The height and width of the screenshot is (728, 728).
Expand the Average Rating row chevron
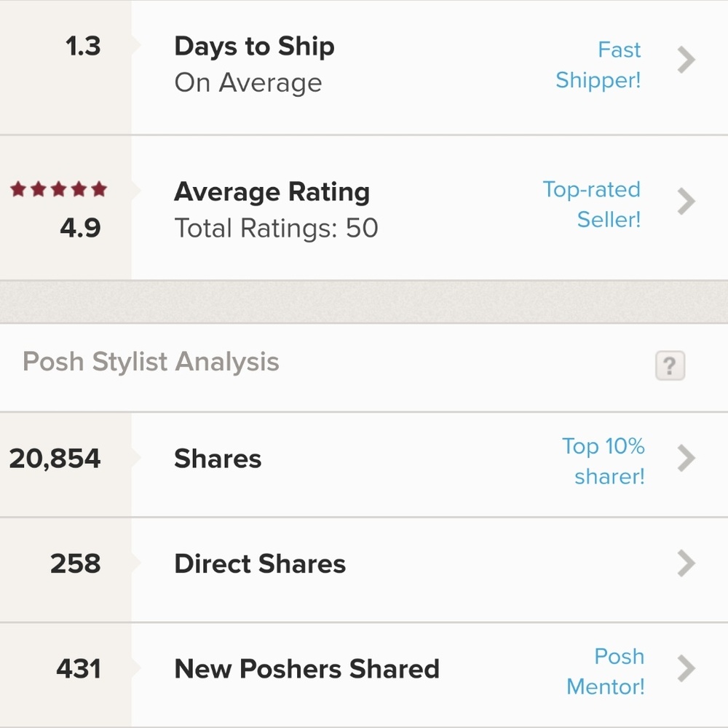685,201
